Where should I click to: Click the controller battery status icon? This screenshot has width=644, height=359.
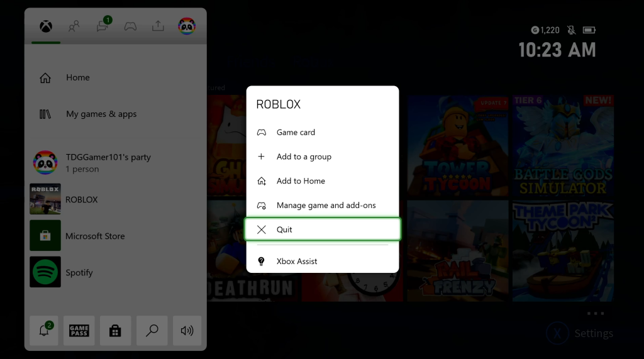click(x=589, y=30)
